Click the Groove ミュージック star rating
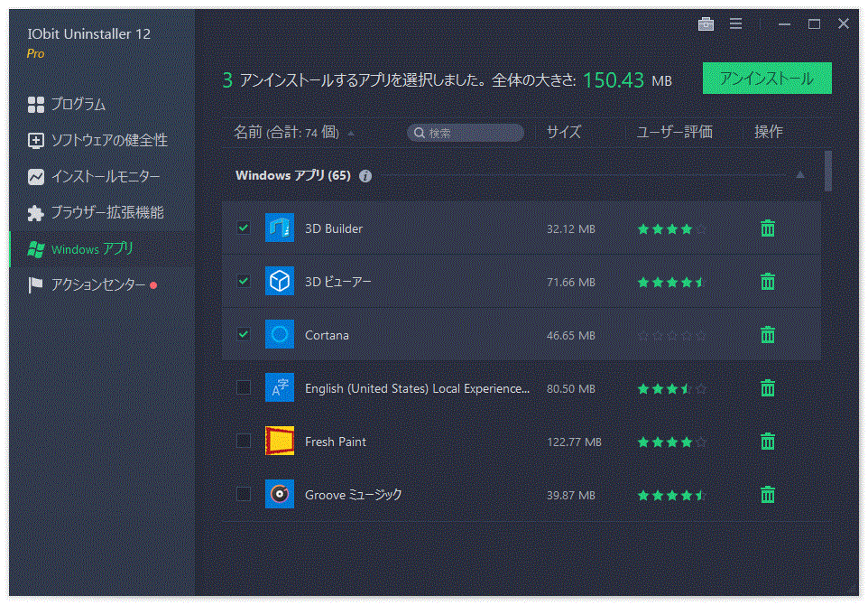Screen dimensions: 868x605 point(672,495)
